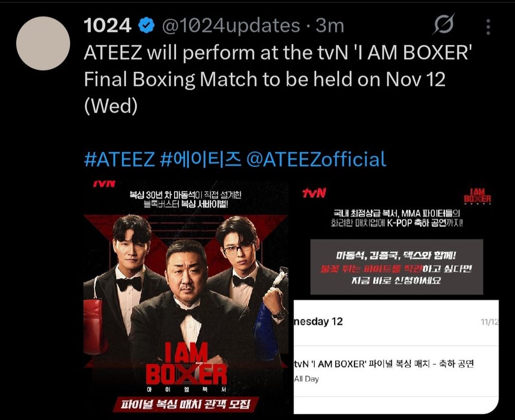Visit the @ATEEZofficial mention
515x420 pixels.
[x=316, y=159]
